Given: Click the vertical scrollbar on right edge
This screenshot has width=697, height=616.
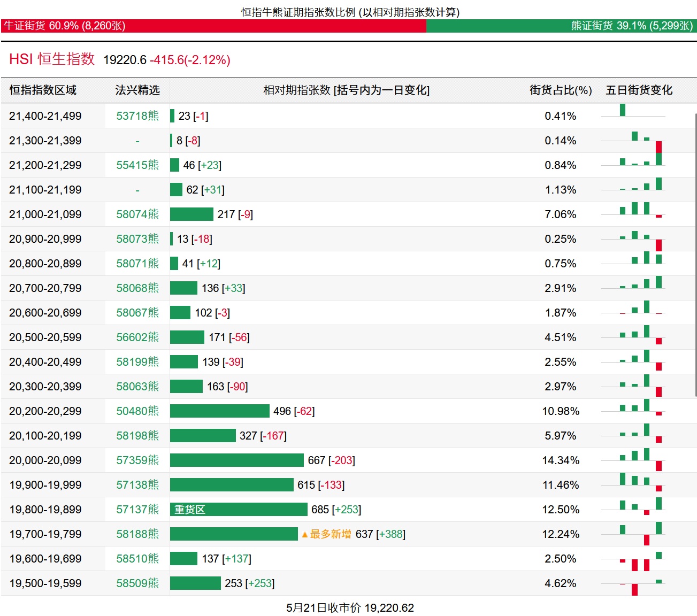Looking at the screenshot, I should (x=695, y=255).
